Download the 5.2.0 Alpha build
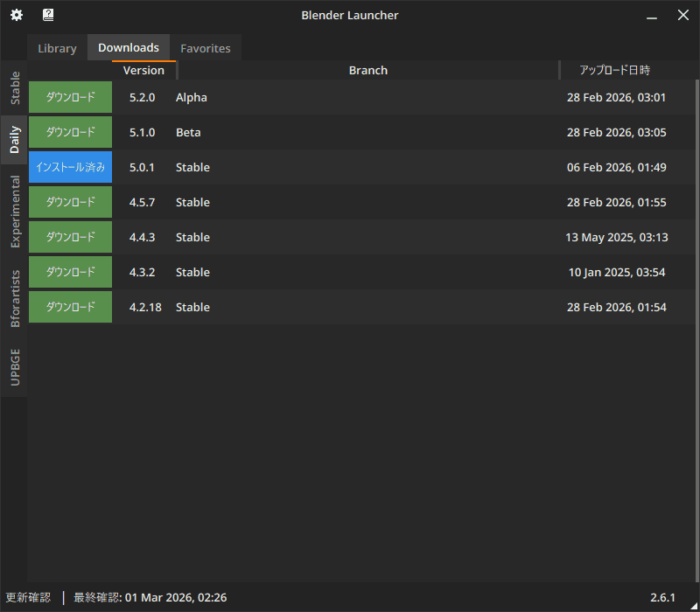Image resolution: width=700 pixels, height=612 pixels. [70, 97]
